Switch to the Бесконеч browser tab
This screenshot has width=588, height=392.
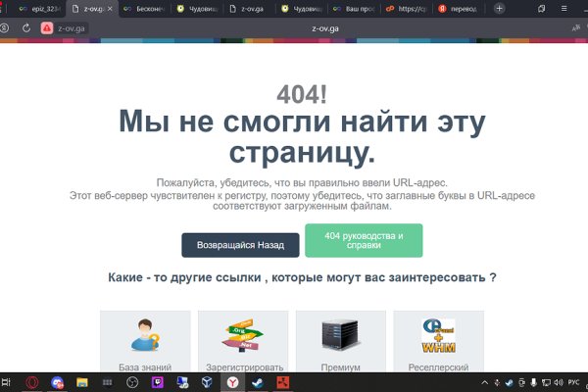146,9
